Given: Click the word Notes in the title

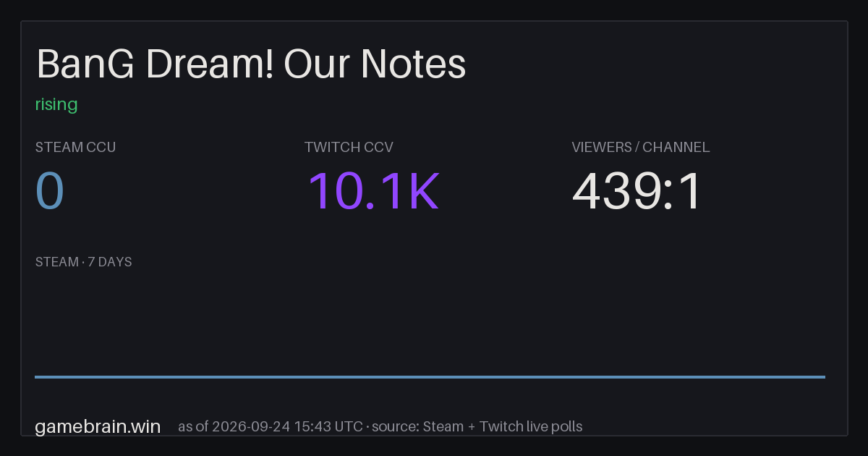Looking at the screenshot, I should 414,64.
